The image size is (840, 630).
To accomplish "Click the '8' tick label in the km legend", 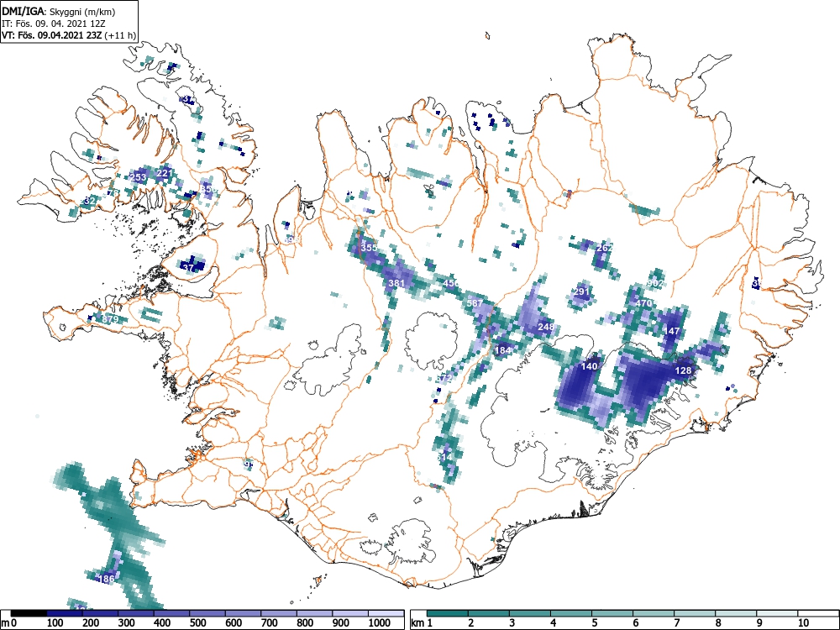I will (718, 623).
